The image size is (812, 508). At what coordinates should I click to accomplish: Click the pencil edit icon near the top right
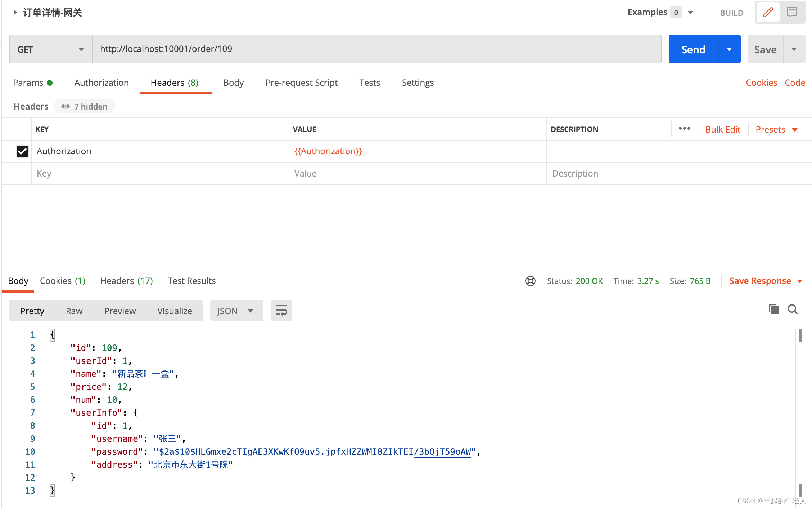tap(768, 12)
